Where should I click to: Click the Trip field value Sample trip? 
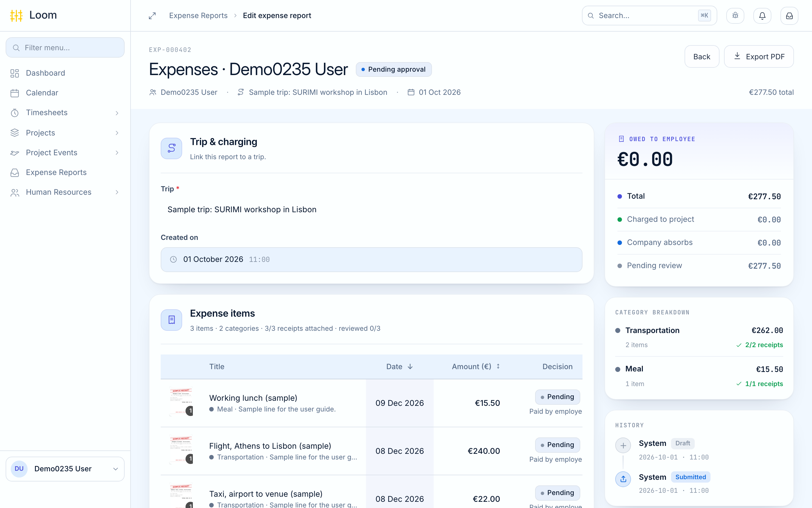pos(242,209)
